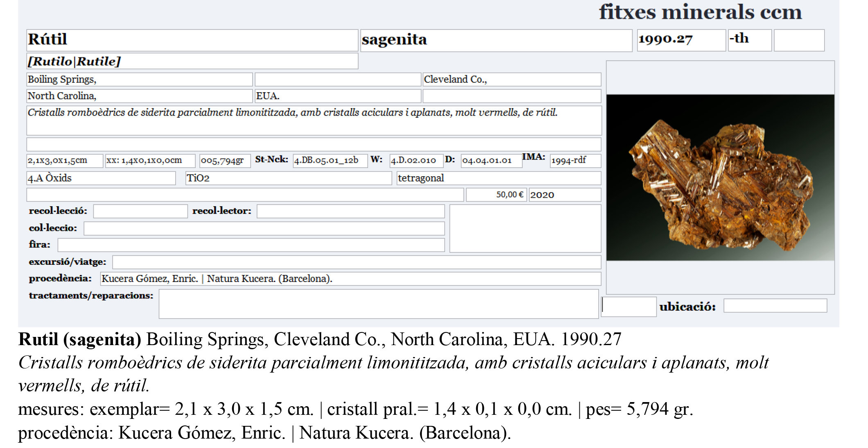Select the price field showing 50,00 €

click(x=495, y=195)
